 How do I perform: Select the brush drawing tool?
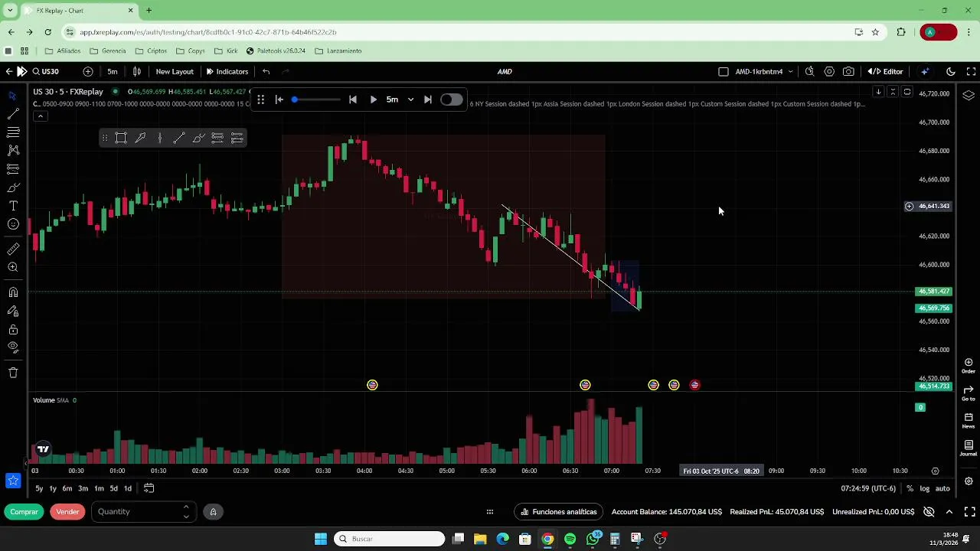[13, 187]
